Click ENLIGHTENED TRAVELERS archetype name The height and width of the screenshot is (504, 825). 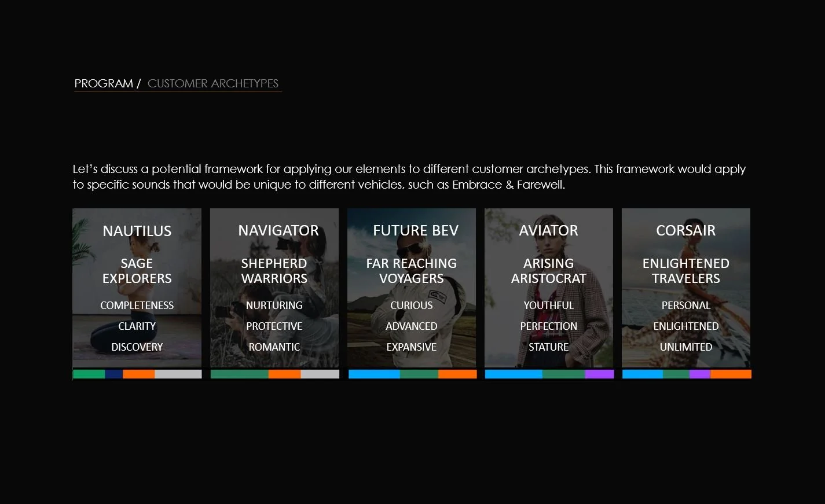685,271
